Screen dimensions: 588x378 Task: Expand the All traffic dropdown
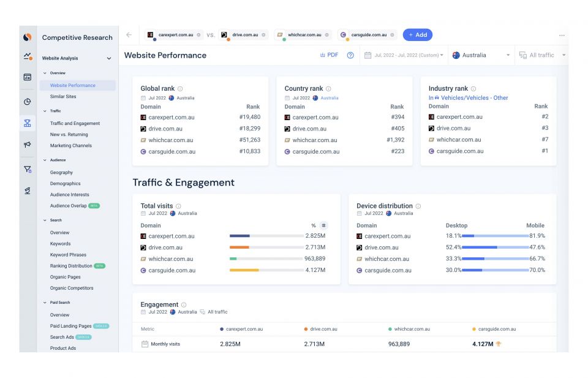pyautogui.click(x=541, y=55)
